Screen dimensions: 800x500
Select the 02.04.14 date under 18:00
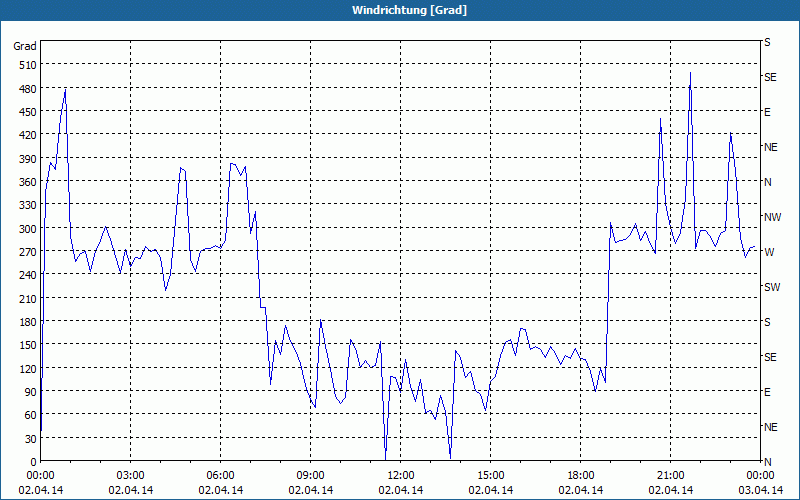point(581,490)
